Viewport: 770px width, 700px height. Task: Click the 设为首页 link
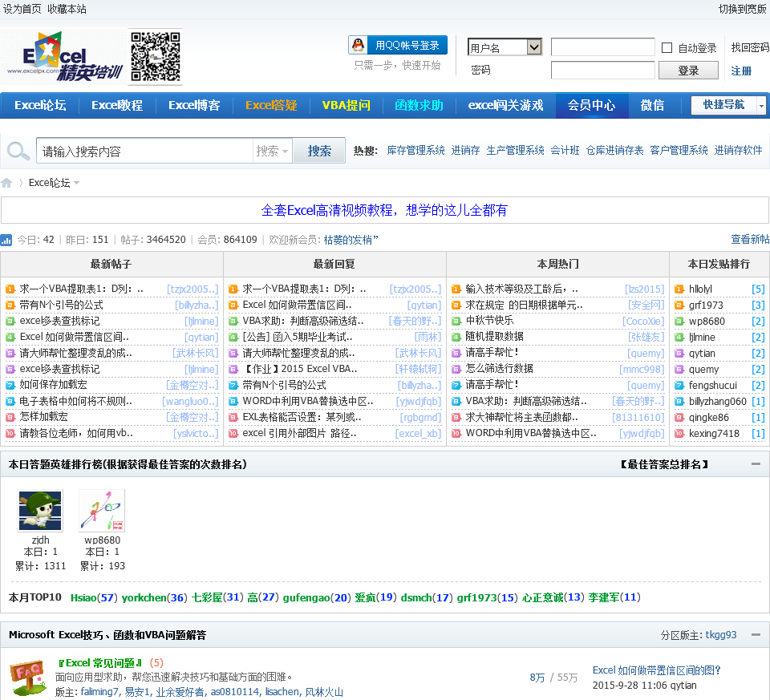22,9
